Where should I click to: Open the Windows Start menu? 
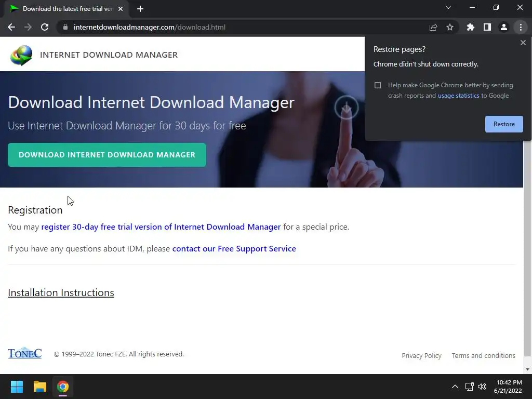click(17, 387)
